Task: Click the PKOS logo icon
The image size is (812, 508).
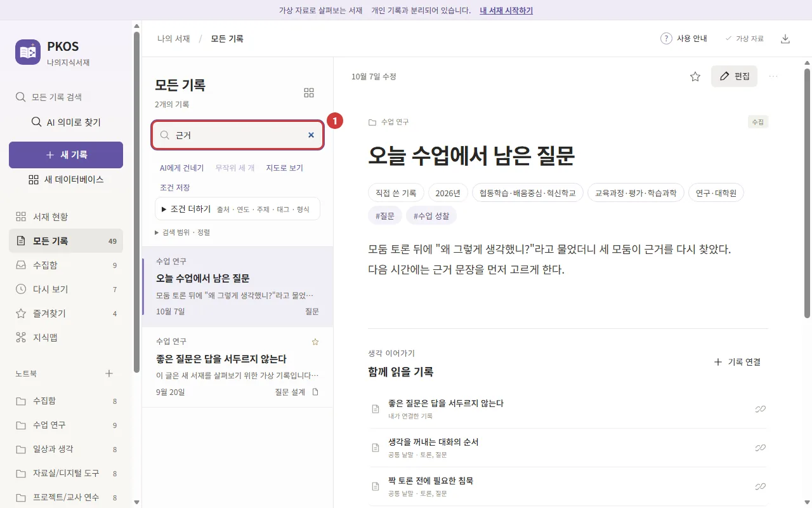Action: coord(28,52)
